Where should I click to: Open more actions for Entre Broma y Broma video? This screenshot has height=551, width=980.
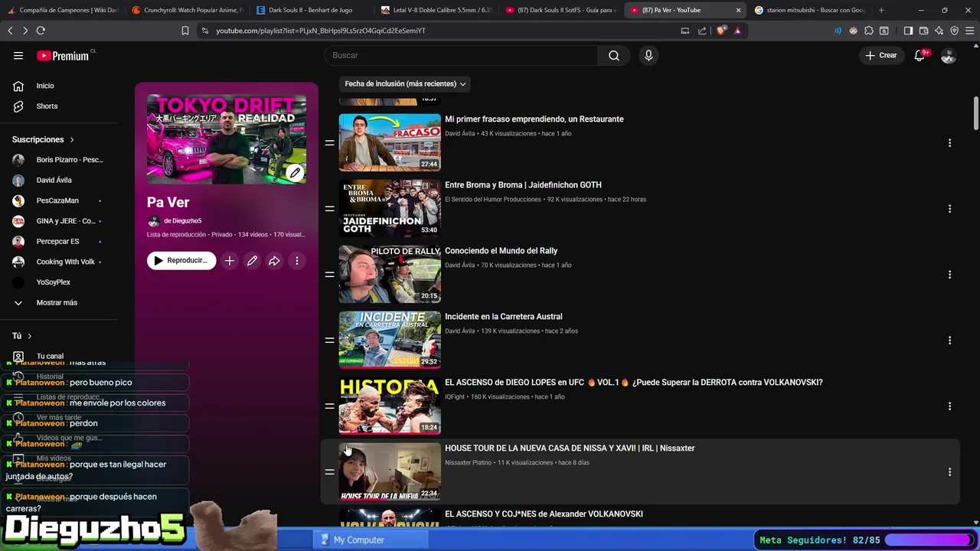click(x=949, y=209)
